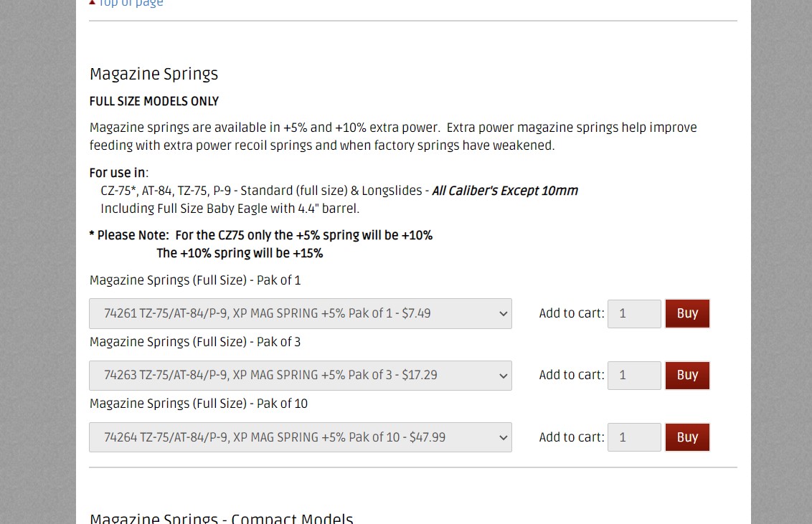The image size is (812, 524).
Task: Click the Magazine Springs (Full Size) - Pak of 10 label
Action: [199, 404]
